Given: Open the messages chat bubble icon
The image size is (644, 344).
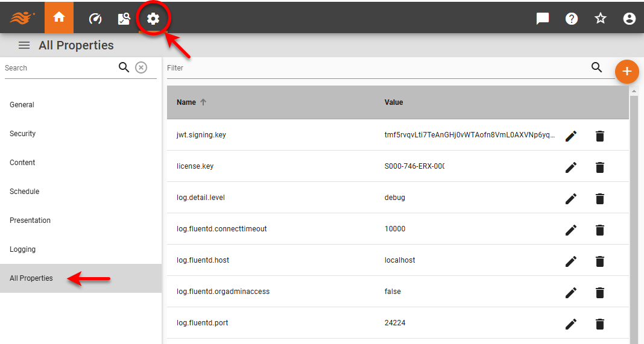Looking at the screenshot, I should coord(543,19).
